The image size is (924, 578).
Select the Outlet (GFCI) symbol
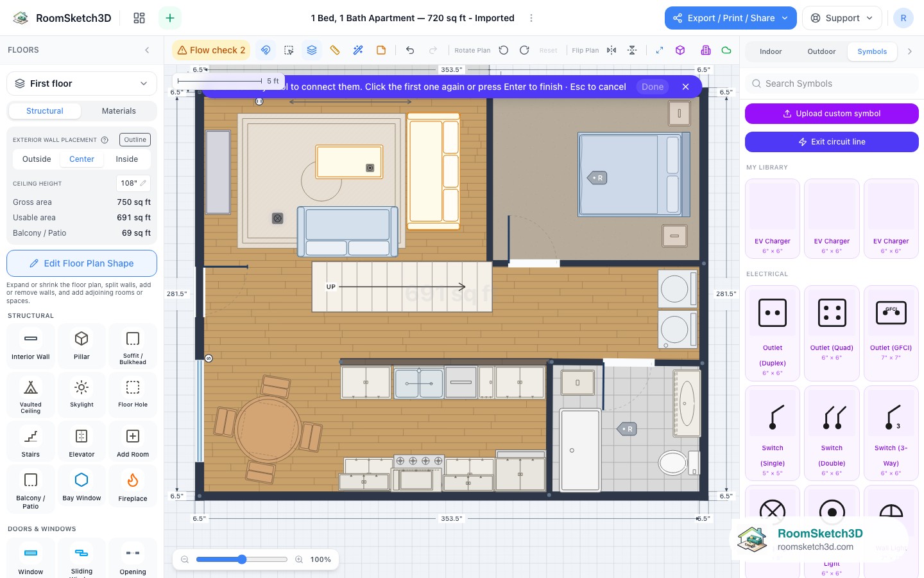[x=891, y=333]
